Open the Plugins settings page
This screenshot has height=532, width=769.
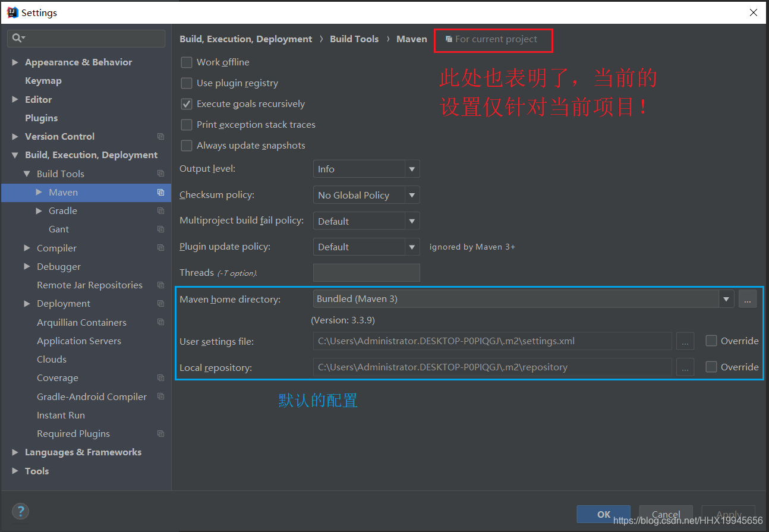click(42, 118)
